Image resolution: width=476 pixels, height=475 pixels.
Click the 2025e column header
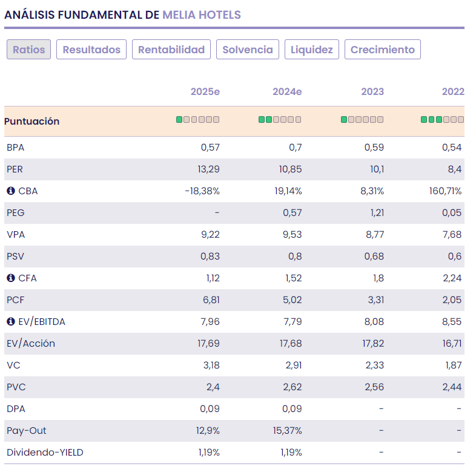[205, 92]
